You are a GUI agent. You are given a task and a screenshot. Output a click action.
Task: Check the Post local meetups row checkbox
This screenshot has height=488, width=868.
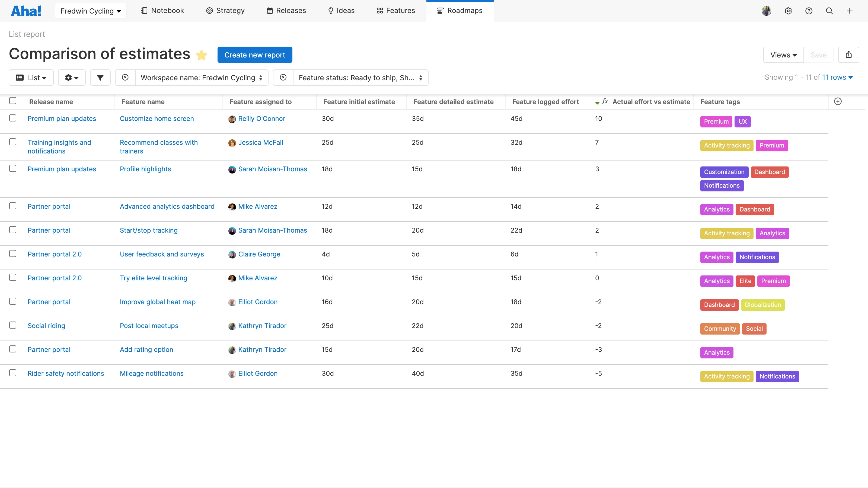tap(13, 325)
